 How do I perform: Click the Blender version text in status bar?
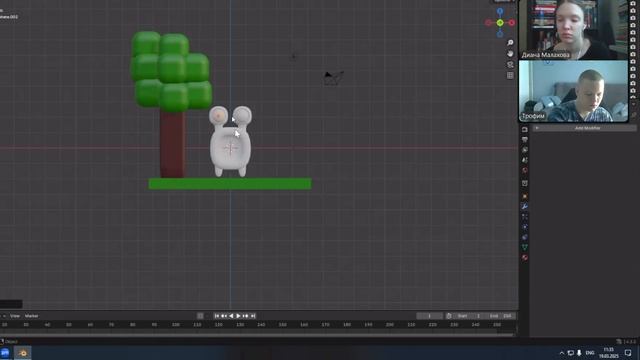click(x=629, y=342)
